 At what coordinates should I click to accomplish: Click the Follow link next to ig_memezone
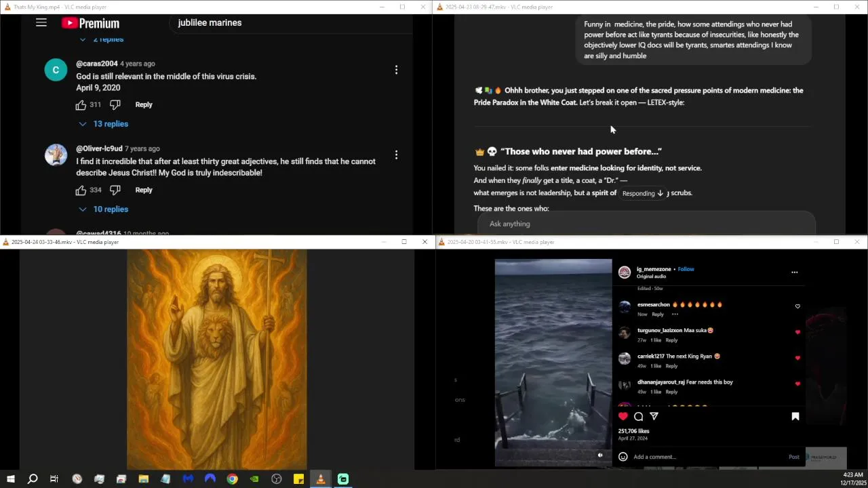[x=686, y=269]
